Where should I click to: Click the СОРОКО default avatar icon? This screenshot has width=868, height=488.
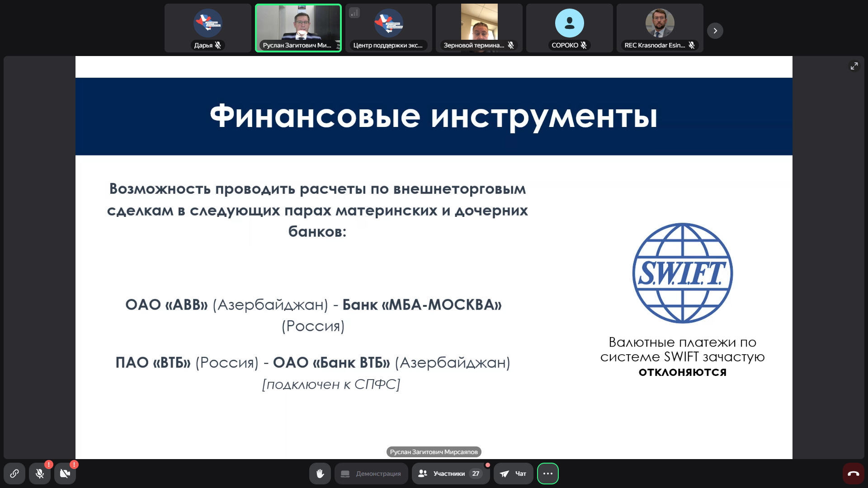coord(570,23)
